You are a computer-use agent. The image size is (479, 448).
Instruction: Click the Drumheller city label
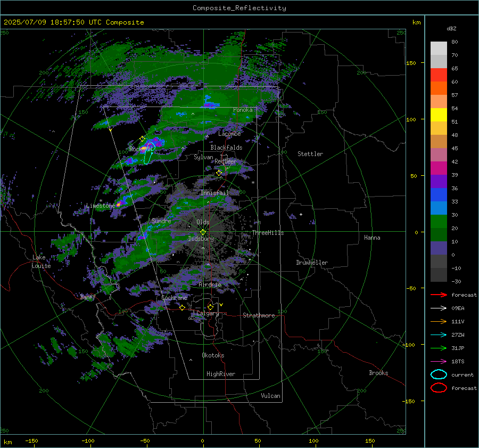pos(312,263)
